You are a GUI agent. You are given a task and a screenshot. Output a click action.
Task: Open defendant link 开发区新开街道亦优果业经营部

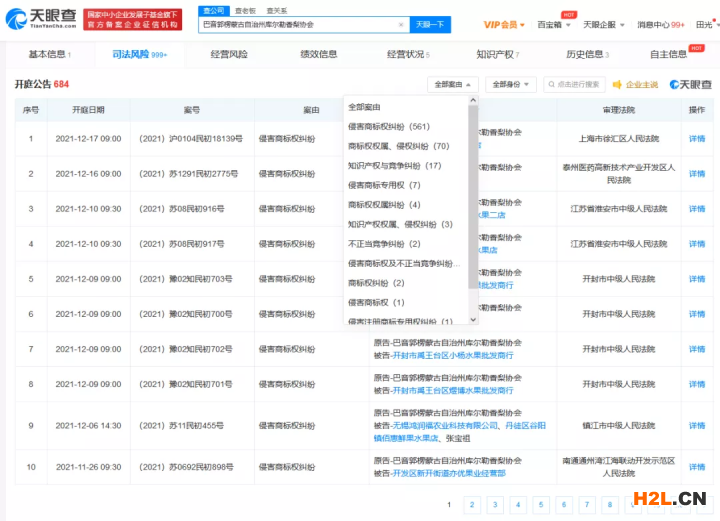coord(449,473)
